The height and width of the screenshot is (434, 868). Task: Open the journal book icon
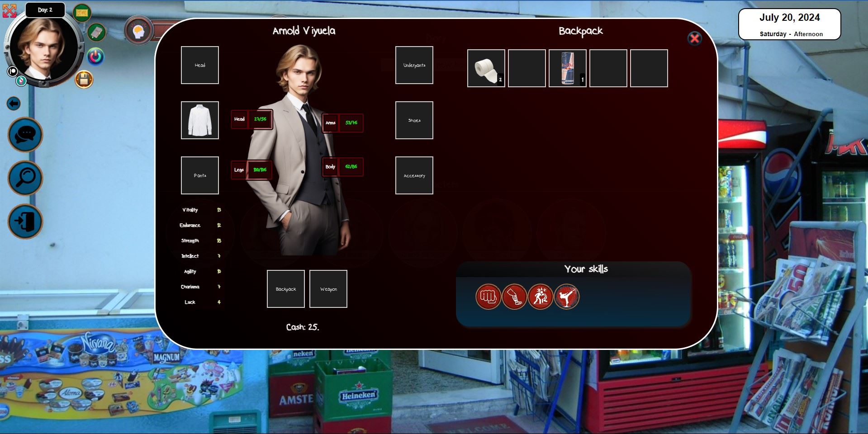pyautogui.click(x=96, y=32)
